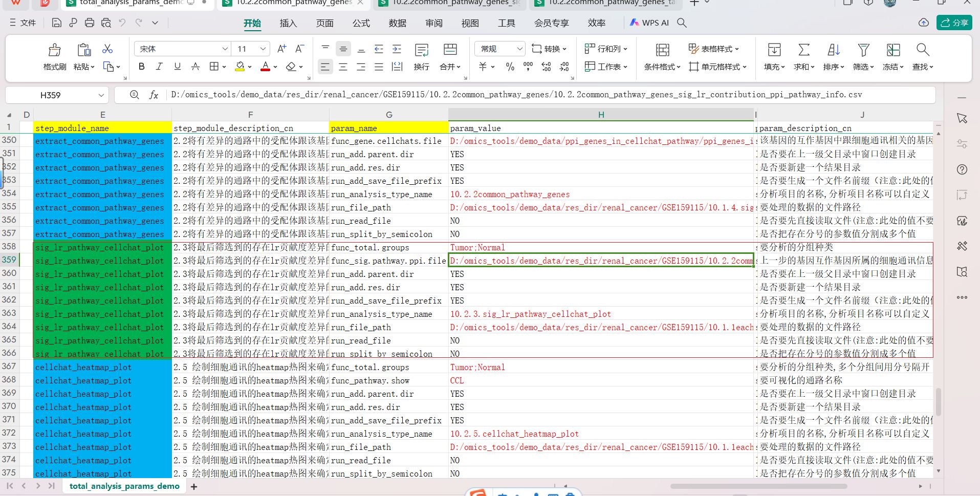The height and width of the screenshot is (496, 980).
Task: Switch to the 公式 Formulas tab
Action: tap(361, 23)
